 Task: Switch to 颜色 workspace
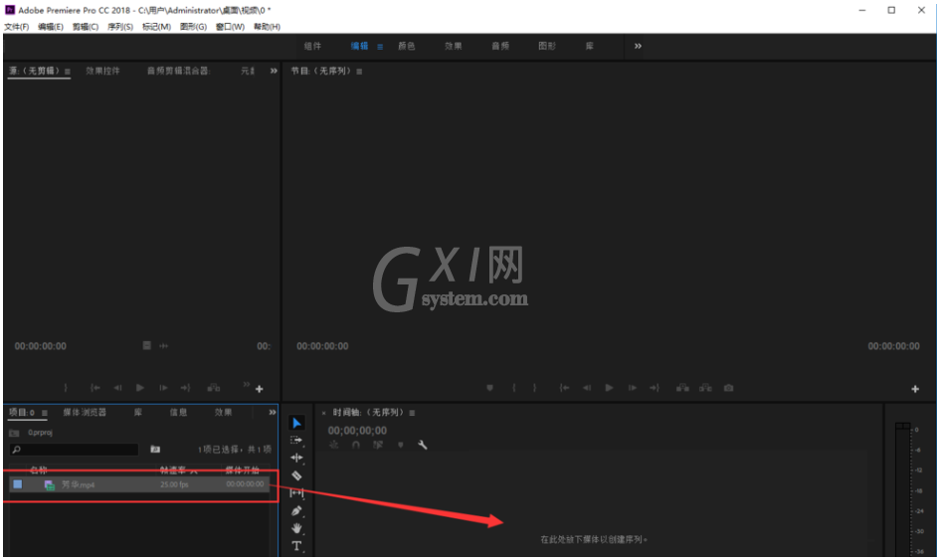pos(406,46)
